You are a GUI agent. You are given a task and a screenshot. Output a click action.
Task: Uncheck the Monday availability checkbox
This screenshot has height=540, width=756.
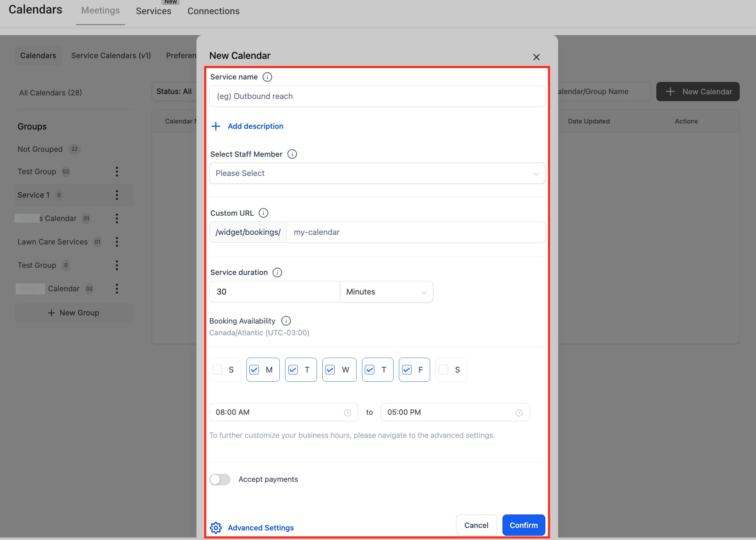[254, 370]
